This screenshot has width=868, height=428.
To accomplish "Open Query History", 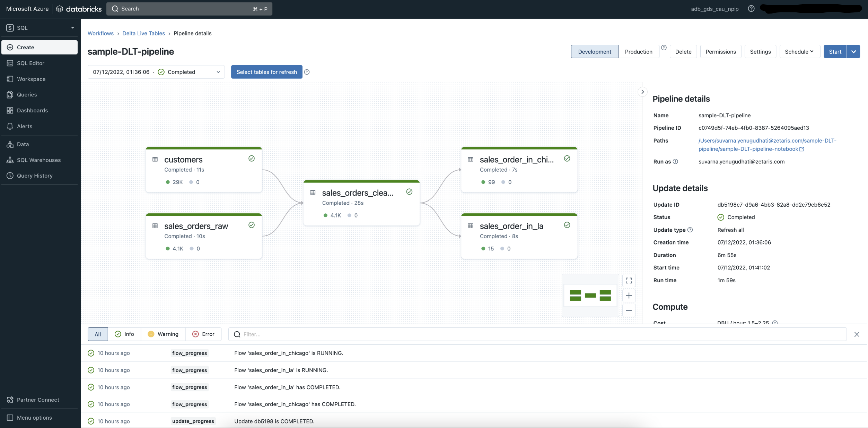I will [x=34, y=176].
